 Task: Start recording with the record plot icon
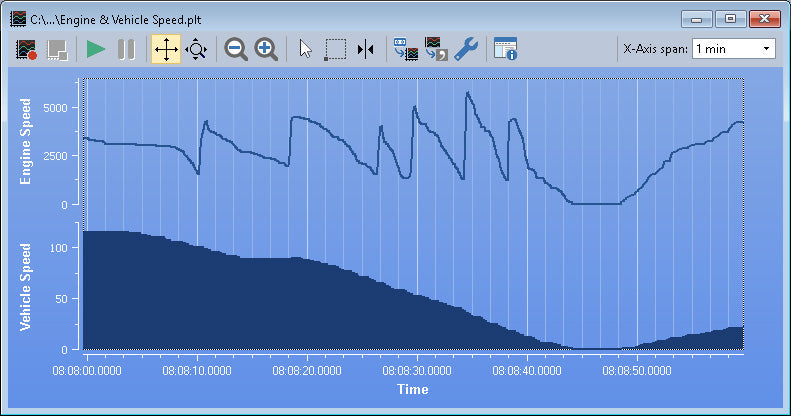(26, 49)
